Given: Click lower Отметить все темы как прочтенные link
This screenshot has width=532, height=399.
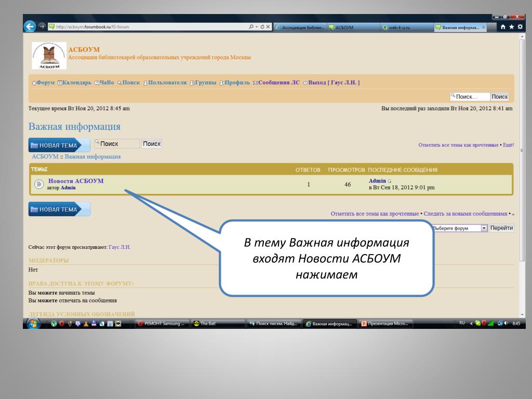Looking at the screenshot, I should point(375,214).
